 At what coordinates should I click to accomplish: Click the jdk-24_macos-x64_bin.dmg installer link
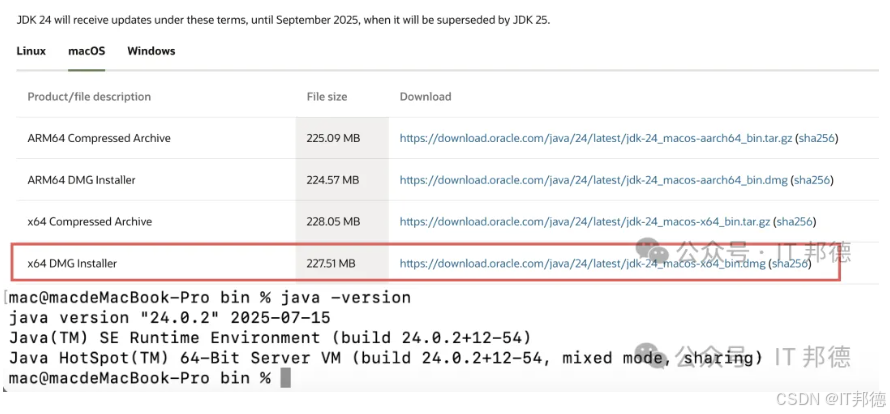582,263
